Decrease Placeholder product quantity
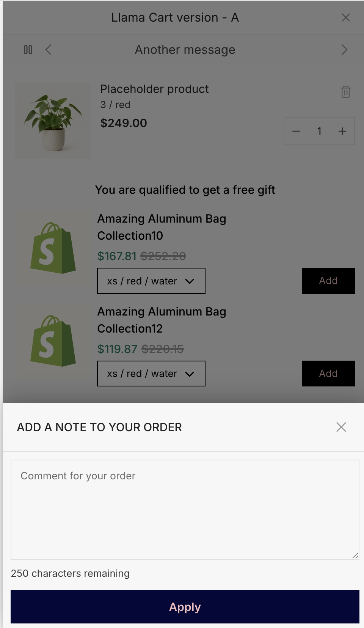This screenshot has width=364, height=628. coord(296,131)
